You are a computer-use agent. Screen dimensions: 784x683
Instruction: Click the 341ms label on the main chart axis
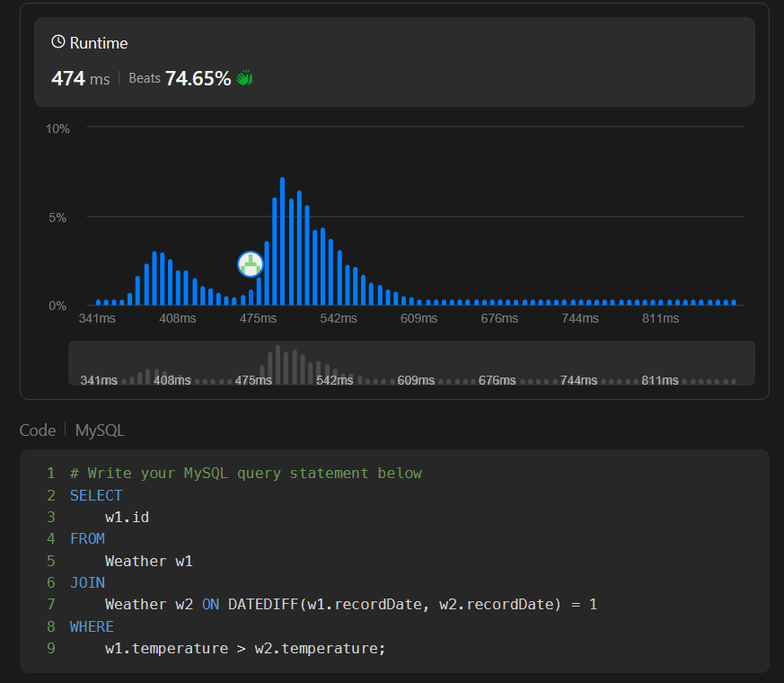tap(97, 318)
